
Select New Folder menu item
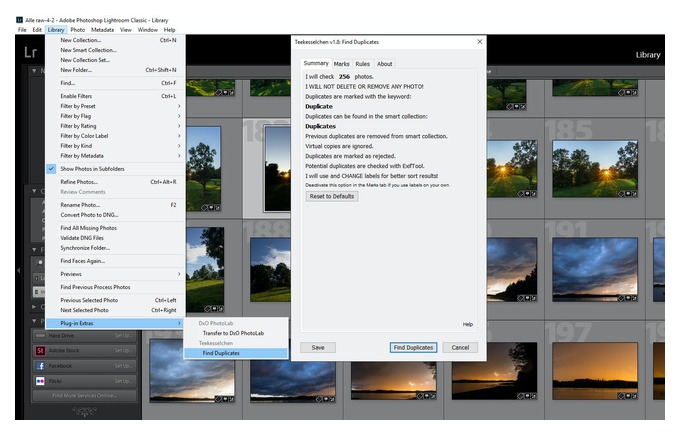(115, 70)
